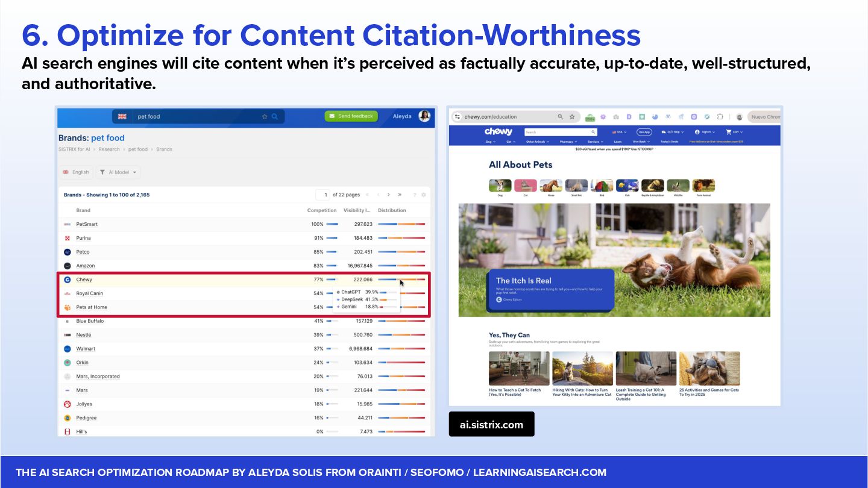Screen dimensions: 868x488
Task: Open 'The Itch Is Real' featured article
Action: point(551,289)
